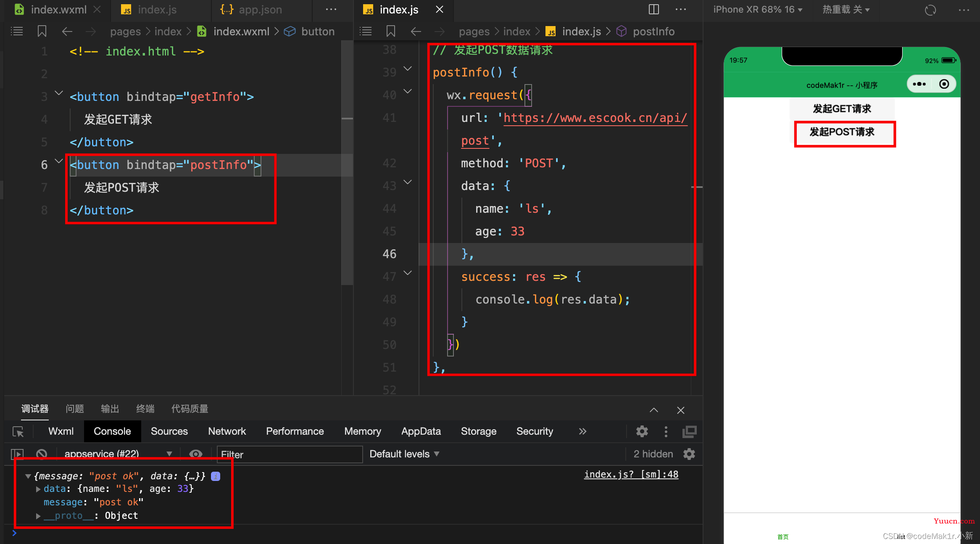This screenshot has height=544, width=980.
Task: Open hot reload 热重载 dropdown
Action: click(x=846, y=9)
